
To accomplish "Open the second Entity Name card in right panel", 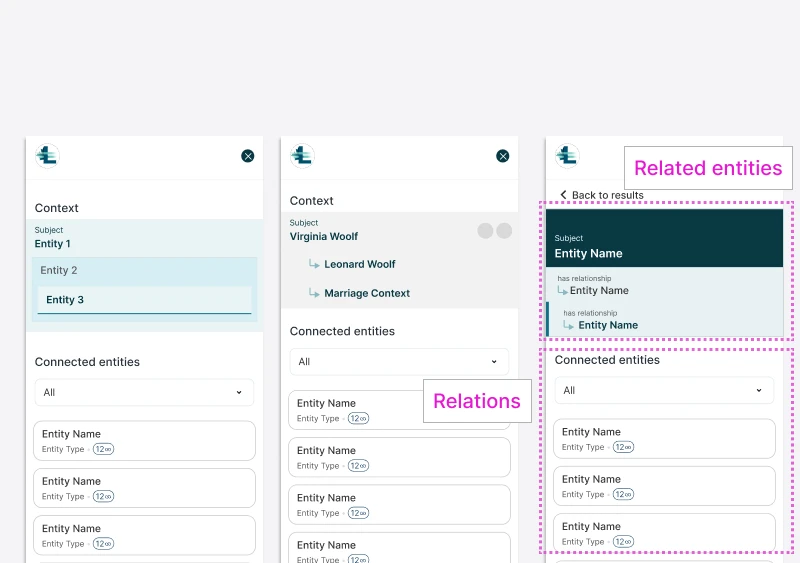I will pyautogui.click(x=664, y=486).
